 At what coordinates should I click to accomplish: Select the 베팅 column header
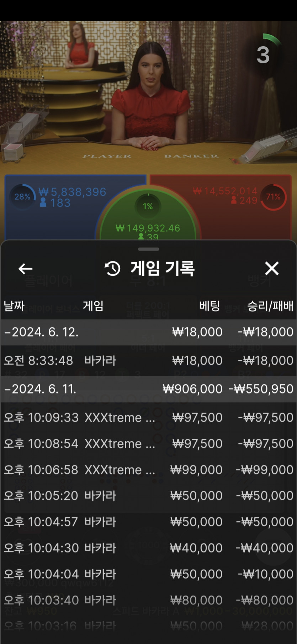point(210,306)
